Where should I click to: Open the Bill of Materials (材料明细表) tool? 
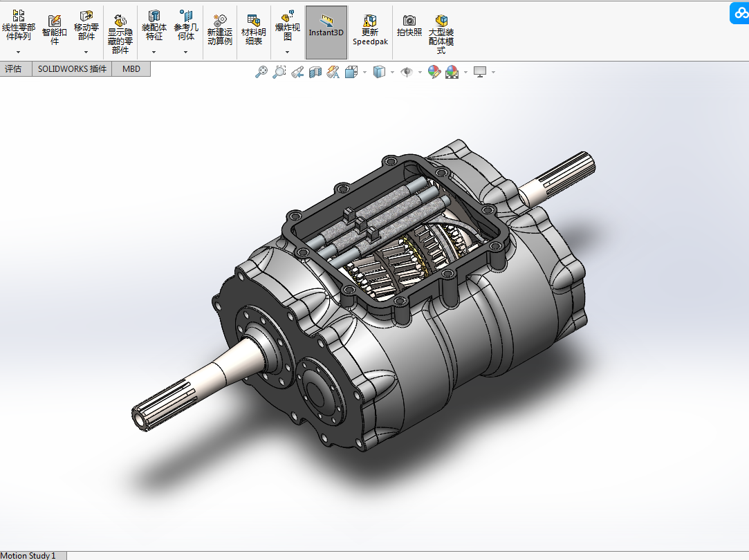254,30
